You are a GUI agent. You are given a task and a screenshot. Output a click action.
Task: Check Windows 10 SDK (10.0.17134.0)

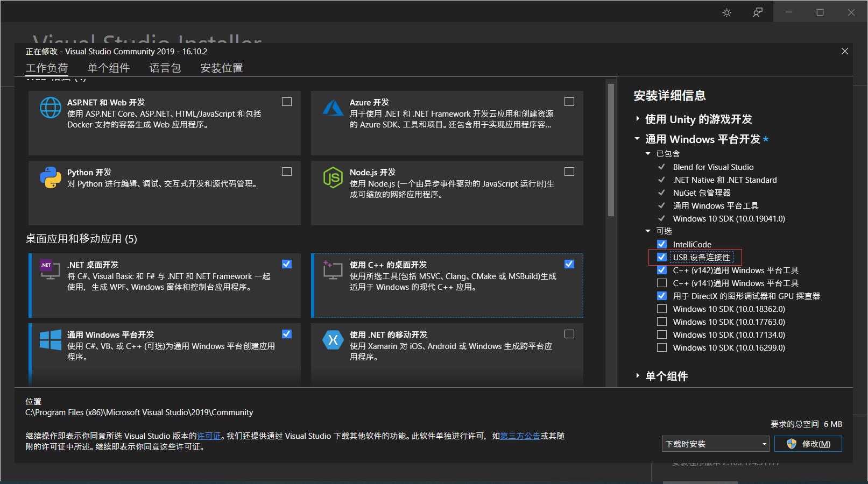tap(662, 334)
